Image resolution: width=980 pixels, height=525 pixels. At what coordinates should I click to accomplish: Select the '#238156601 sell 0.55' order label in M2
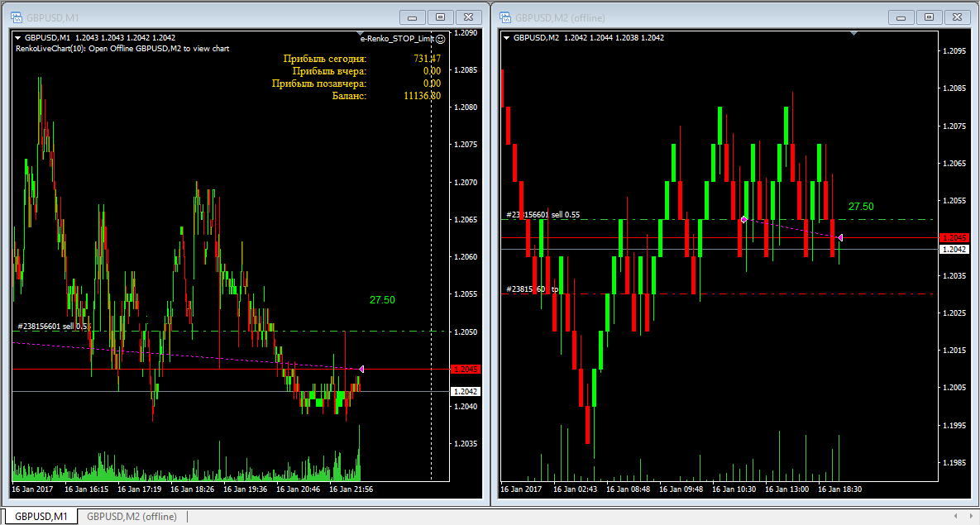click(x=543, y=214)
